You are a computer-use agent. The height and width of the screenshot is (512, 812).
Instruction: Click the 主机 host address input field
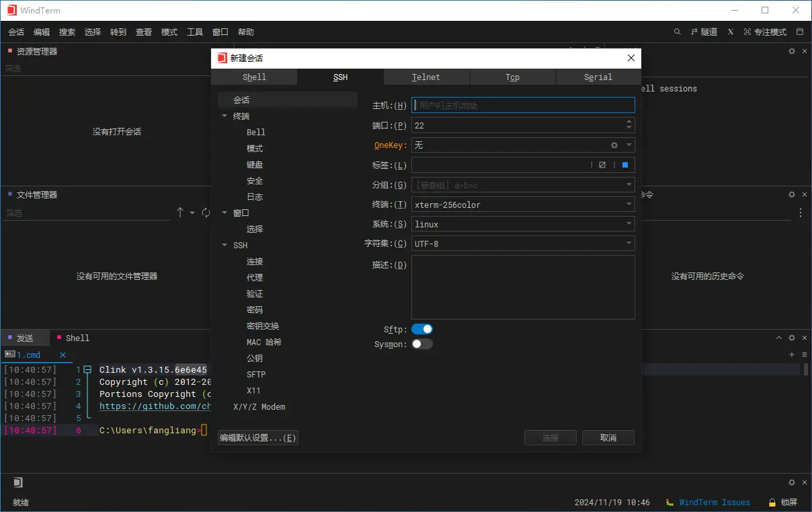523,105
